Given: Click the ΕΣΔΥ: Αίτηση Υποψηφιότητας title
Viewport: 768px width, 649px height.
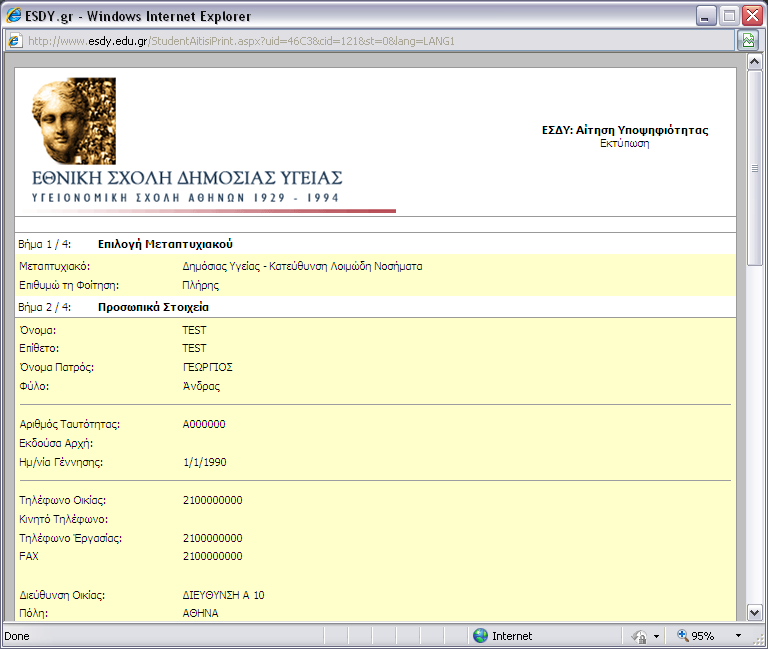Looking at the screenshot, I should (624, 130).
